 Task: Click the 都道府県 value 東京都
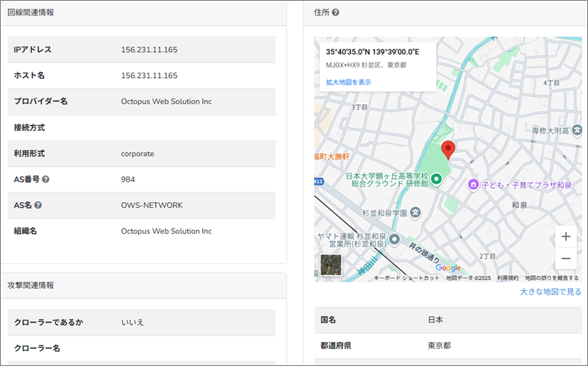click(439, 345)
